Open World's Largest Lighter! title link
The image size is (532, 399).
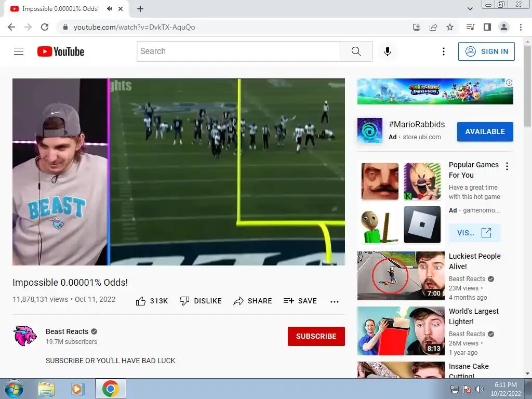tap(474, 316)
